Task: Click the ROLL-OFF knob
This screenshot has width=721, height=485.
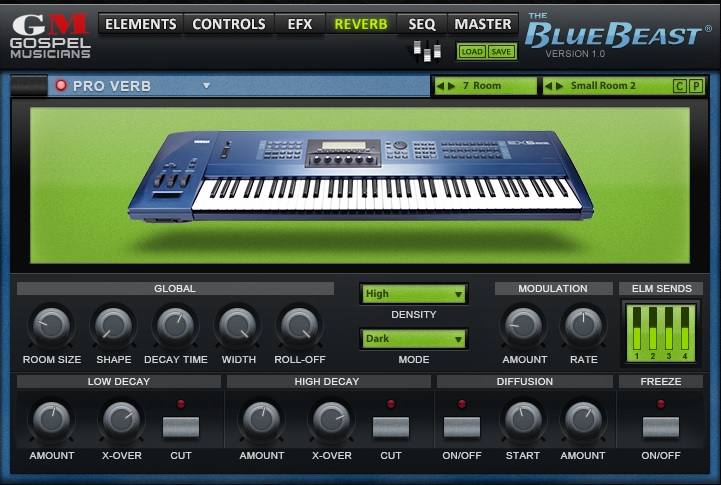Action: [299, 325]
